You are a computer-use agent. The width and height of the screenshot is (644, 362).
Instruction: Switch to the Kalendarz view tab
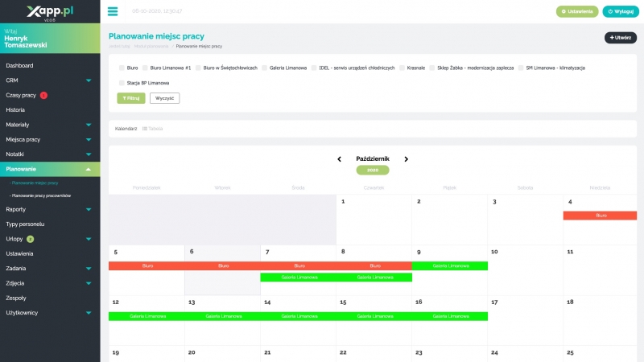(x=126, y=129)
